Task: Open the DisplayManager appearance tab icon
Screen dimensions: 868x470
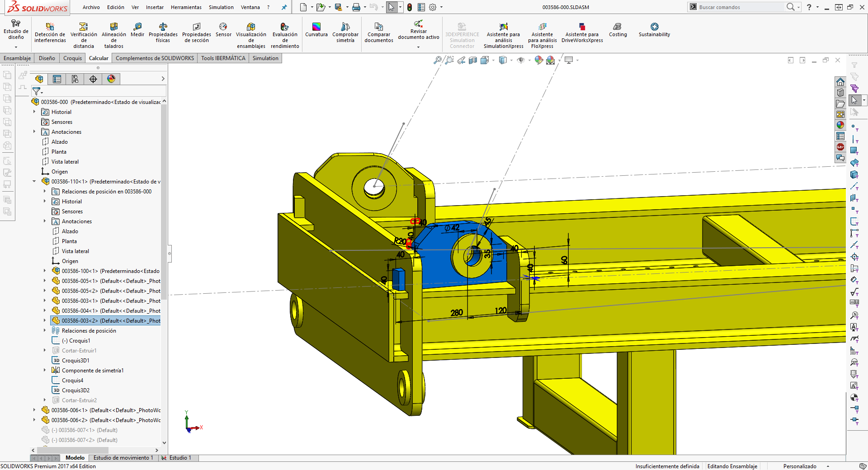Action: click(x=111, y=79)
